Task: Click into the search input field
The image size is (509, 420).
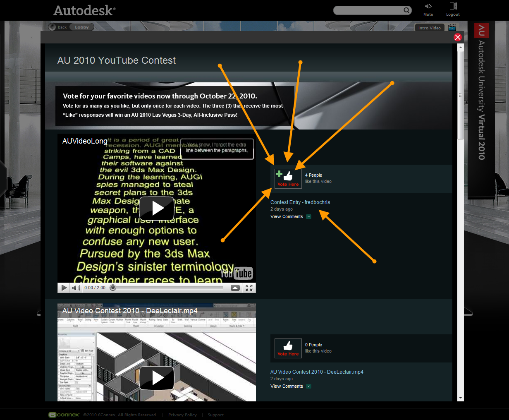Action: [x=369, y=10]
